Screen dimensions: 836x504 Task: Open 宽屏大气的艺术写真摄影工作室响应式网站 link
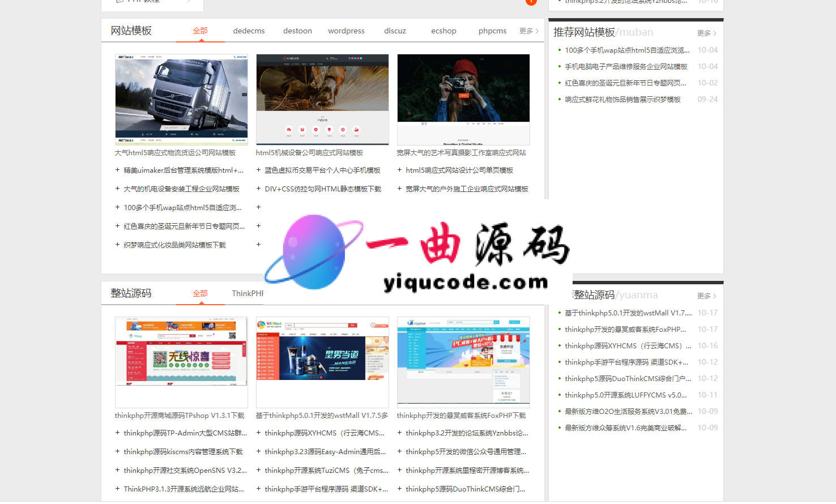click(461, 152)
